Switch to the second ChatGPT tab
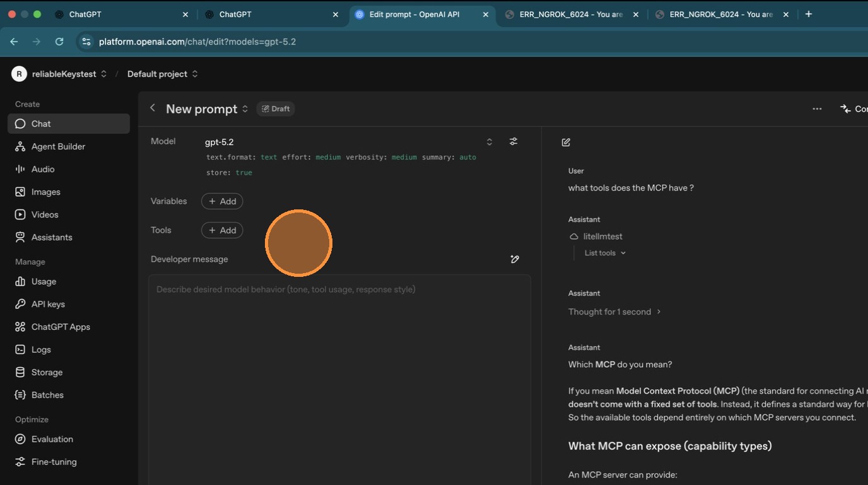 [x=272, y=14]
